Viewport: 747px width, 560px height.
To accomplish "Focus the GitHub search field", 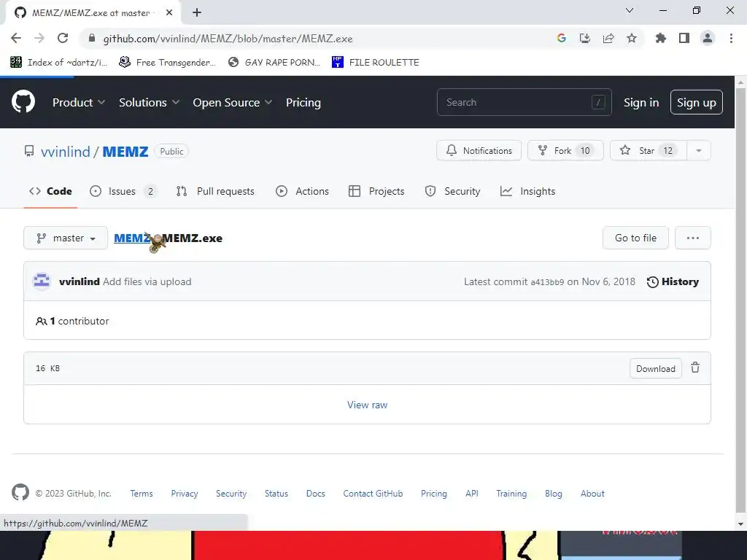I will (524, 102).
